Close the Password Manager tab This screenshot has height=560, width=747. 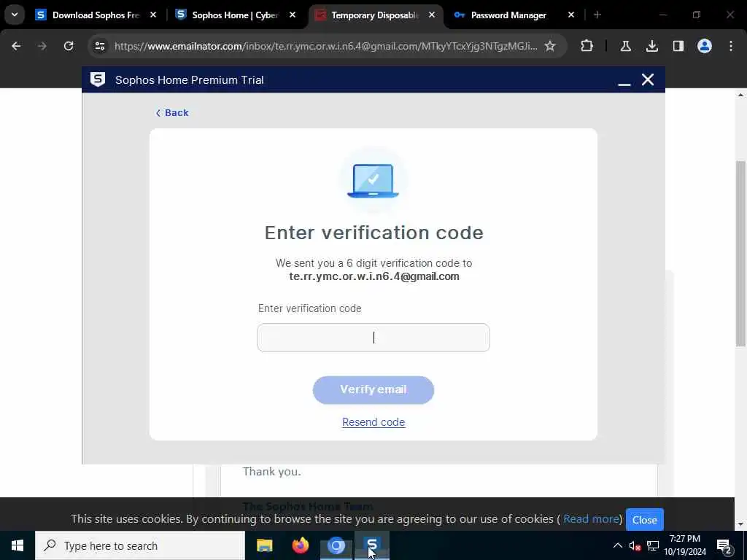click(571, 15)
